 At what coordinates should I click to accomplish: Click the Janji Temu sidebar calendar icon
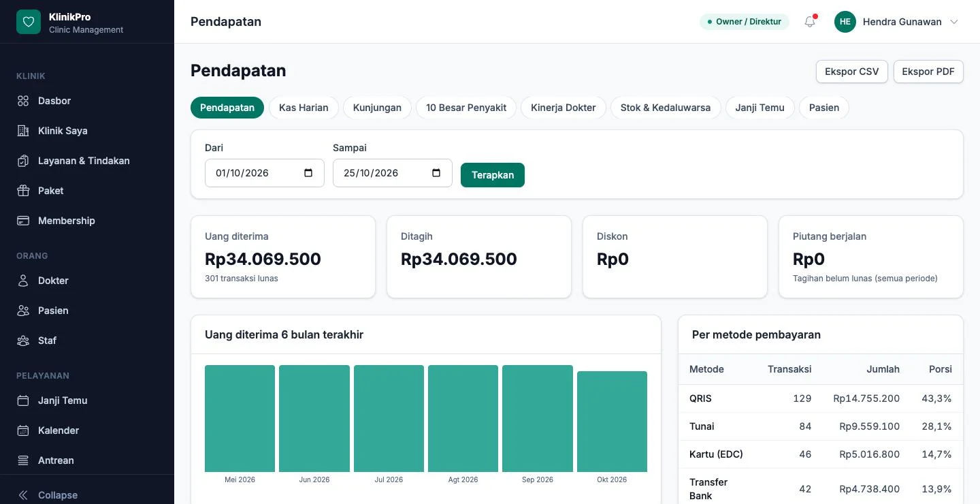click(23, 400)
